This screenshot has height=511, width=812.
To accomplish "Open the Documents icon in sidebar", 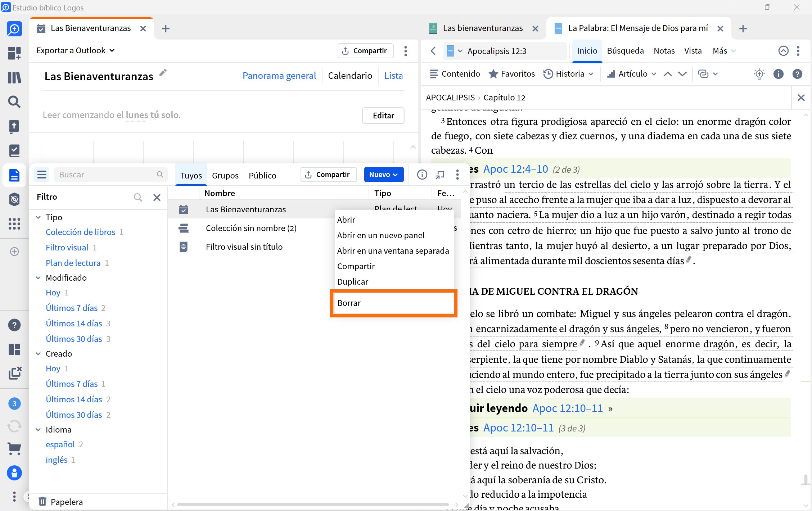I will coord(14,175).
